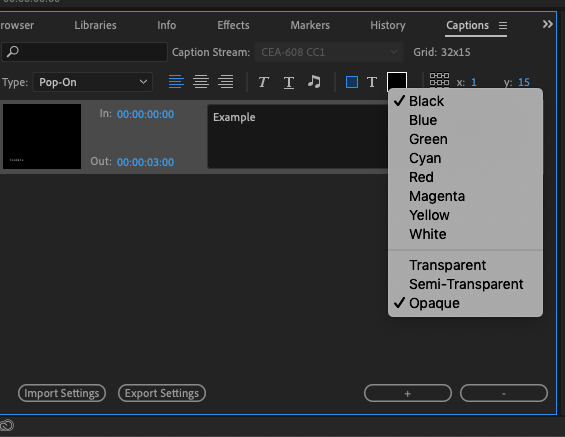The image size is (565, 437).
Task: Toggle underline caption text formatting
Action: 289,82
